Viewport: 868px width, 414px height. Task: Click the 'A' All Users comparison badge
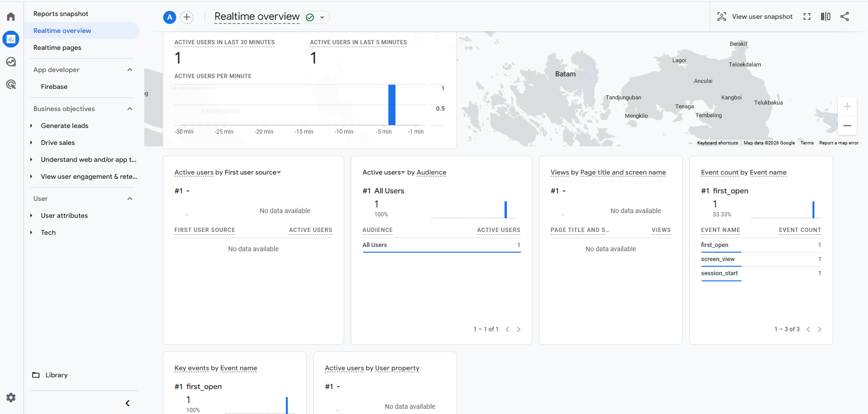pyautogui.click(x=170, y=17)
